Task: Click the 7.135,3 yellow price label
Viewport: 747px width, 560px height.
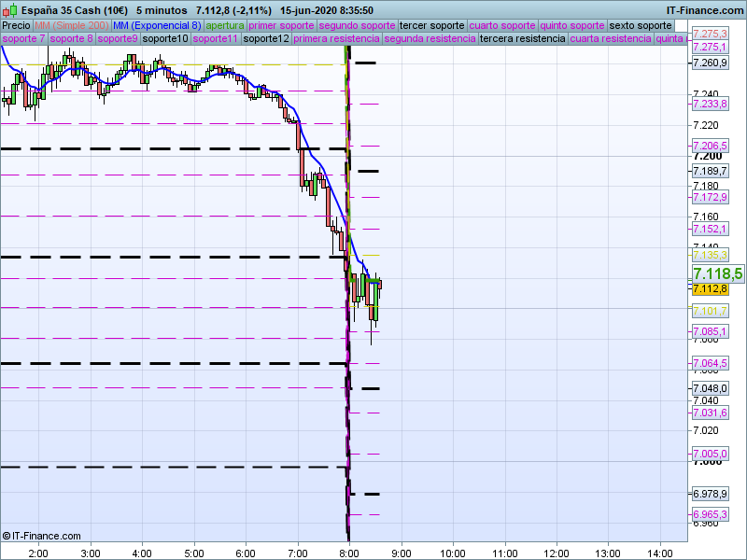Action: [x=710, y=255]
